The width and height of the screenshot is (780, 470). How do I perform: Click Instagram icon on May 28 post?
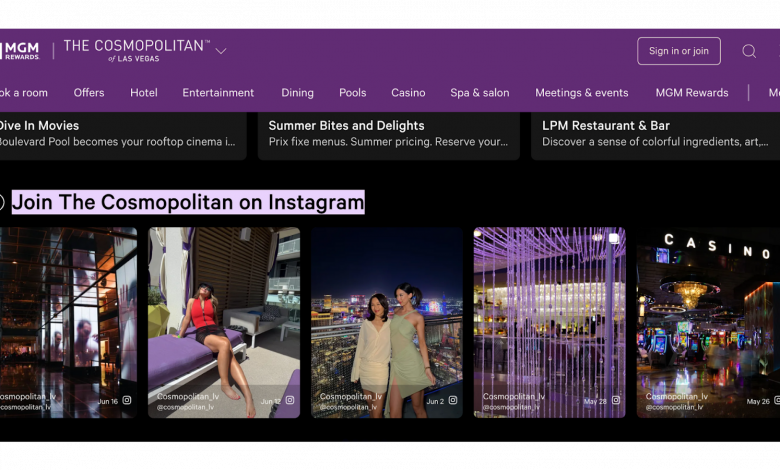(x=616, y=400)
